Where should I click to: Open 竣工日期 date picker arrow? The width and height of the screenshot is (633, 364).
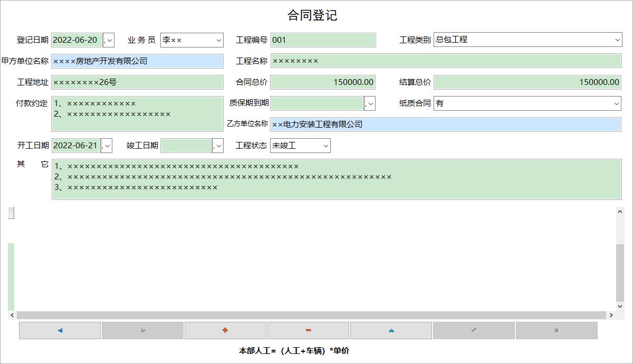click(x=218, y=146)
